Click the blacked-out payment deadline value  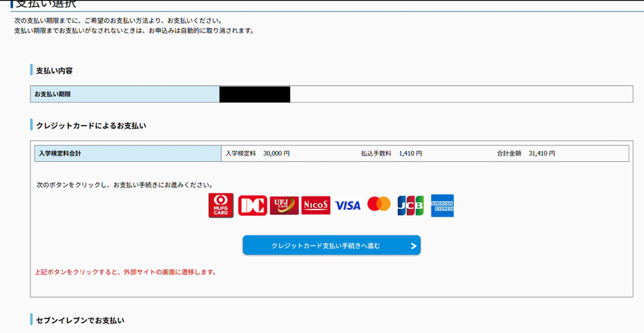254,94
